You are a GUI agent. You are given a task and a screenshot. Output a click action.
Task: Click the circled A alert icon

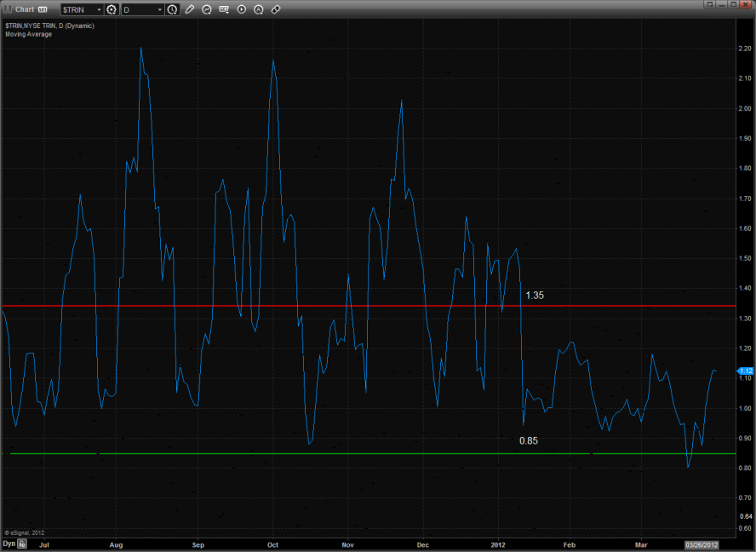point(259,9)
